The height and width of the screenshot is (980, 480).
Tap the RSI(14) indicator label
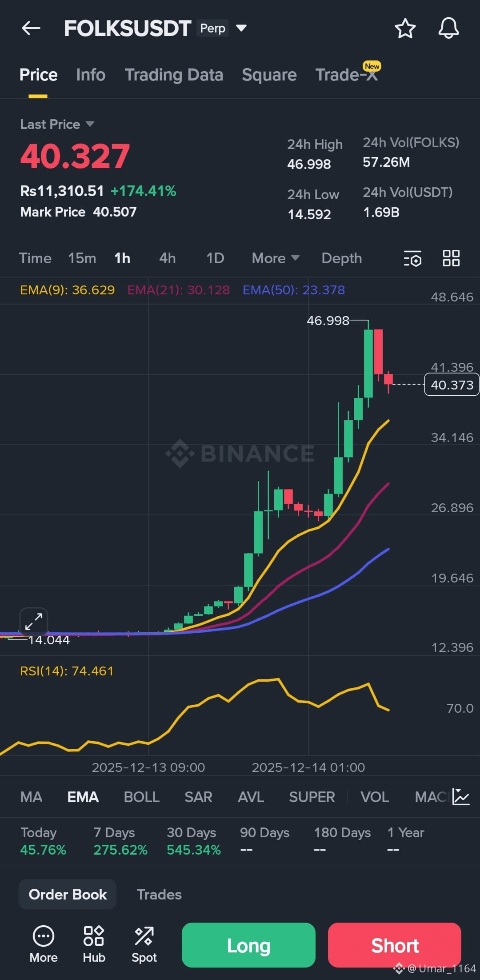[x=67, y=671]
